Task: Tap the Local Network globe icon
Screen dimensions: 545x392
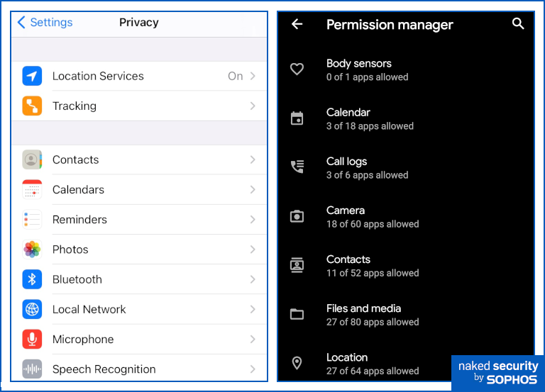Action: (x=32, y=309)
